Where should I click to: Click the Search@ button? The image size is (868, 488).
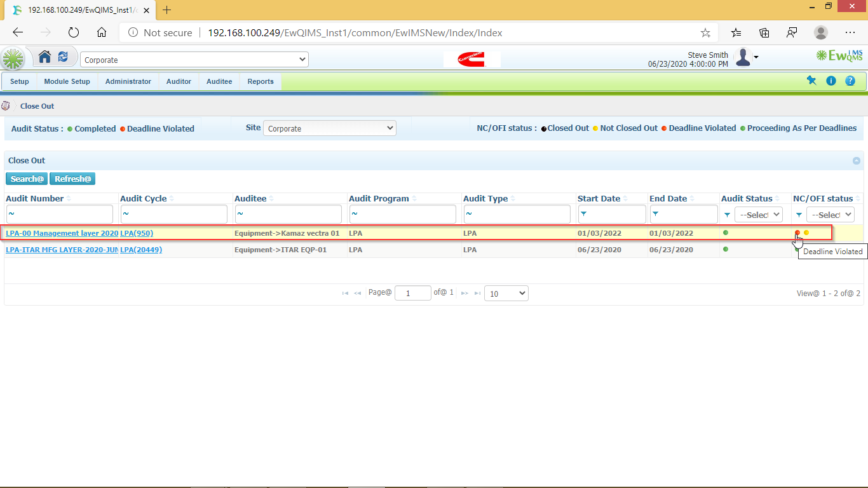click(27, 179)
